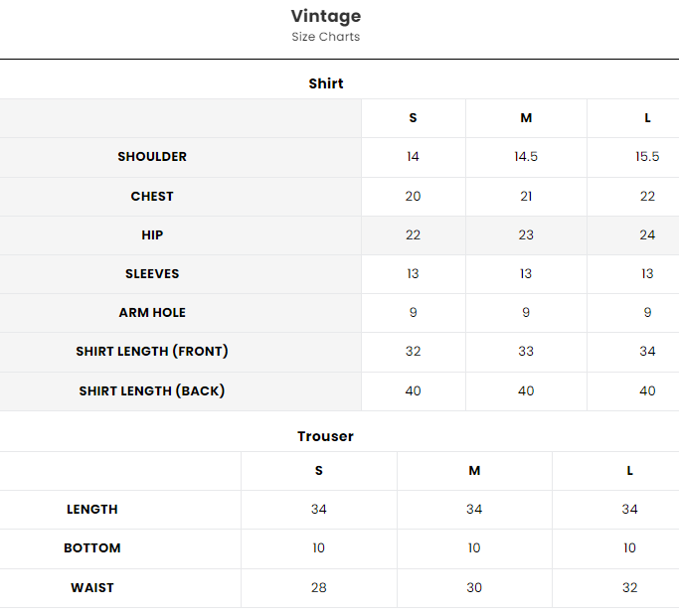Screen dimensions: 679x616
Task: Select the medium trouser waist value 30
Action: 474,588
